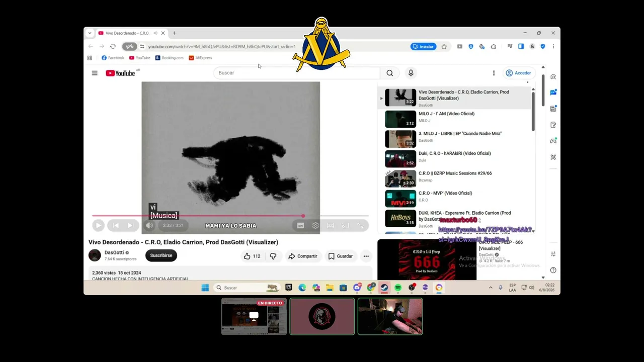Open the Booking.com bookmark
Image resolution: width=644 pixels, height=362 pixels.
[x=170, y=58]
